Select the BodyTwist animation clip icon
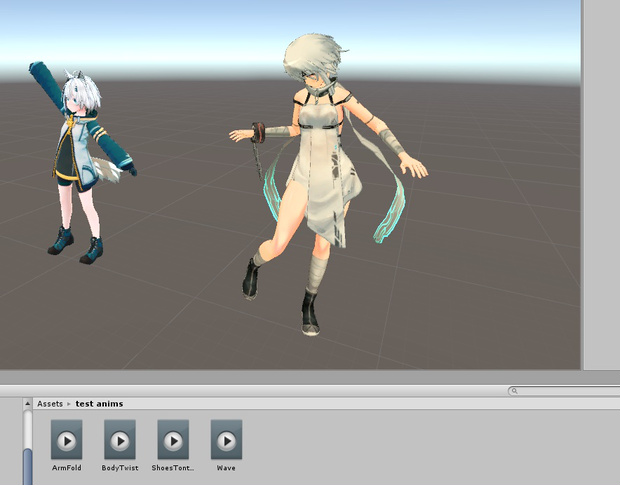Screen dimensions: 620x485 point(119,439)
